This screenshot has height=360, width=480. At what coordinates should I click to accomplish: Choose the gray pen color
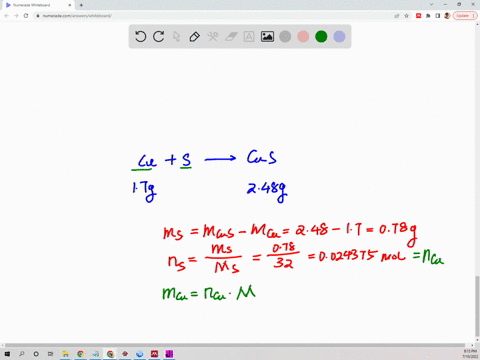coord(285,36)
